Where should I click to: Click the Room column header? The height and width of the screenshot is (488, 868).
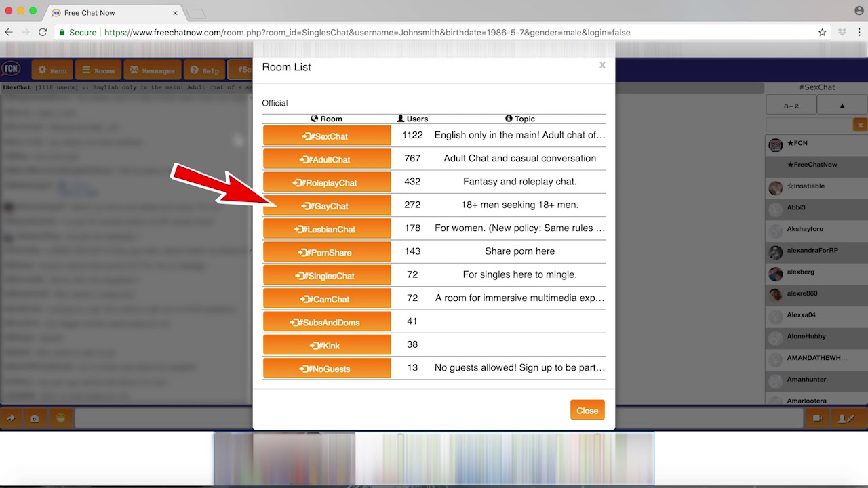(x=326, y=119)
